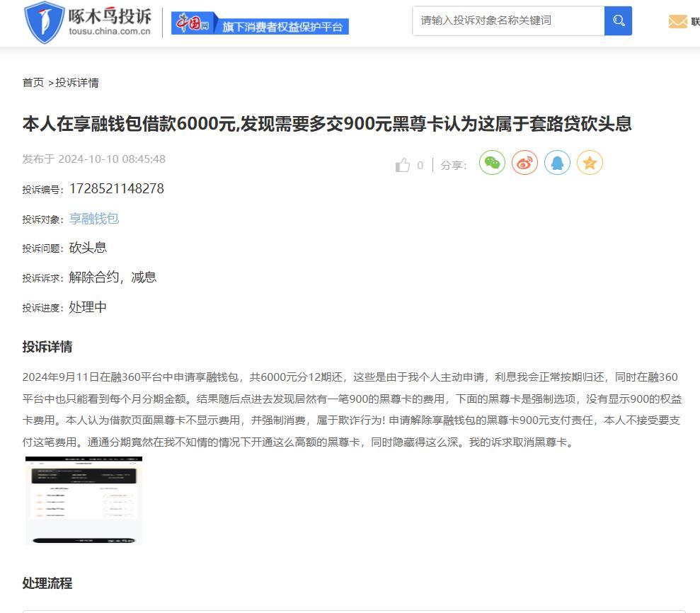Viewport: 700px width, 613px height.
Task: Go to 首页 in the breadcrumb
Action: pos(33,83)
